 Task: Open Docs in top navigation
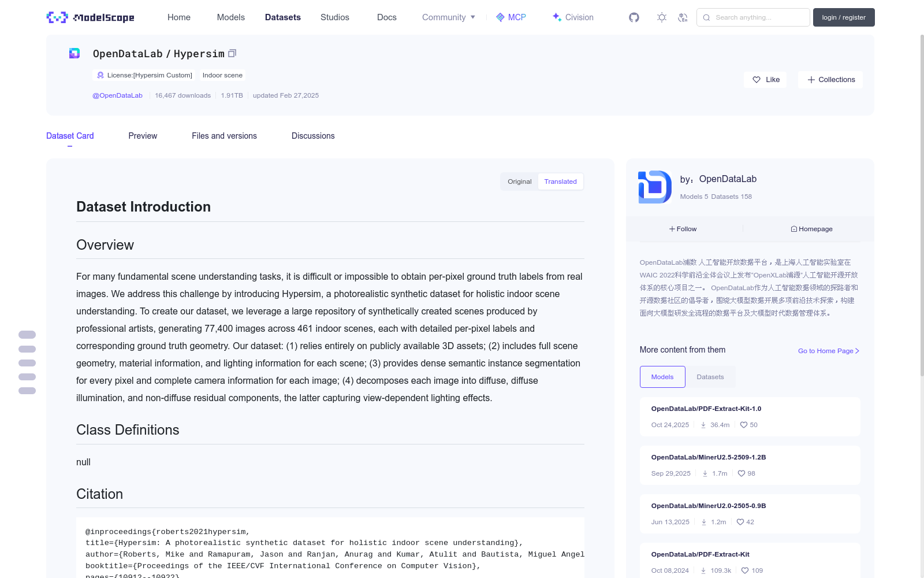(387, 17)
